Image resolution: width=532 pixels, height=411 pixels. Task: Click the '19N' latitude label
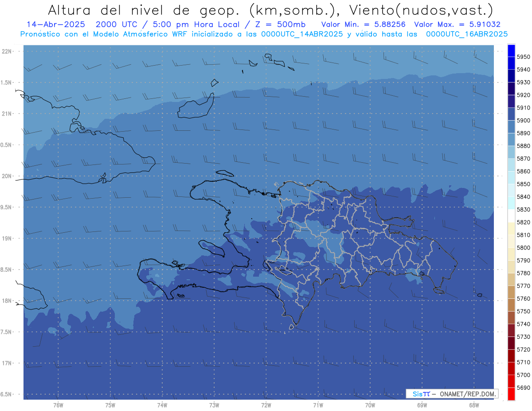[7, 239]
